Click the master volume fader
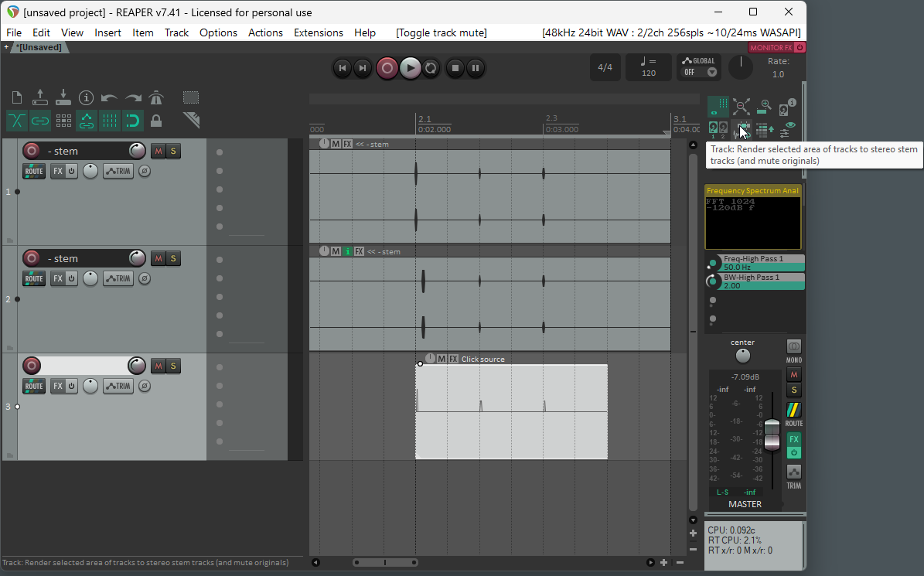The image size is (924, 576). [x=772, y=433]
